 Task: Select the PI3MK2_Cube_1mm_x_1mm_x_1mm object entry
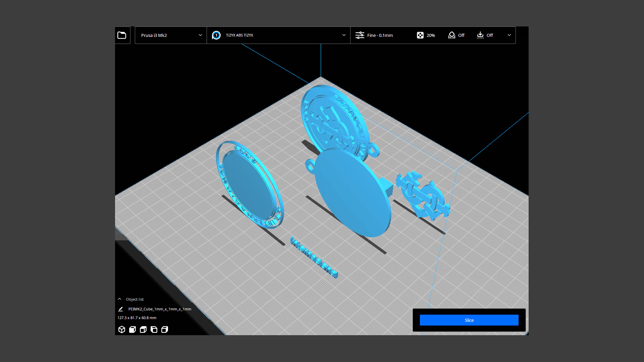click(160, 309)
